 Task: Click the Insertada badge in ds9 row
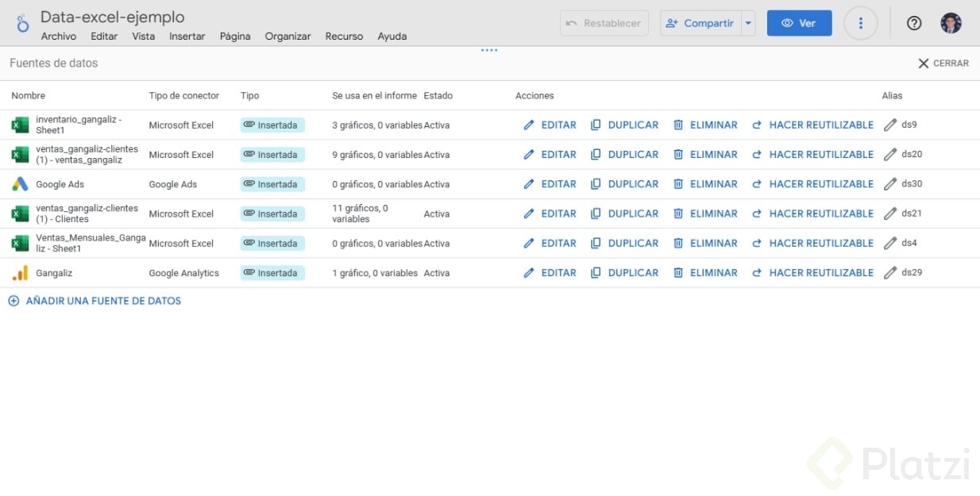click(x=272, y=125)
